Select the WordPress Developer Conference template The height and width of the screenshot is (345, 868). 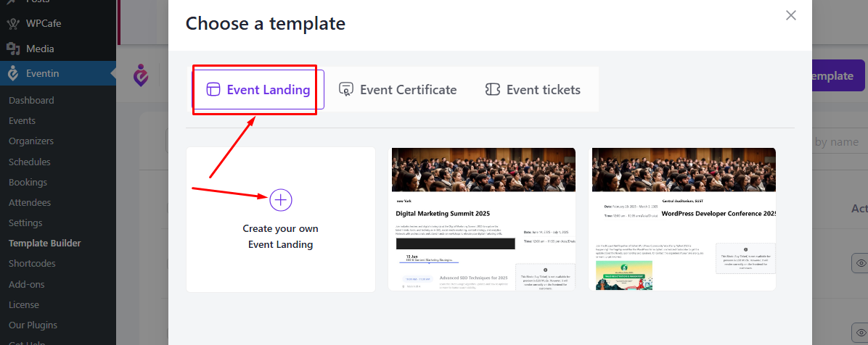682,219
